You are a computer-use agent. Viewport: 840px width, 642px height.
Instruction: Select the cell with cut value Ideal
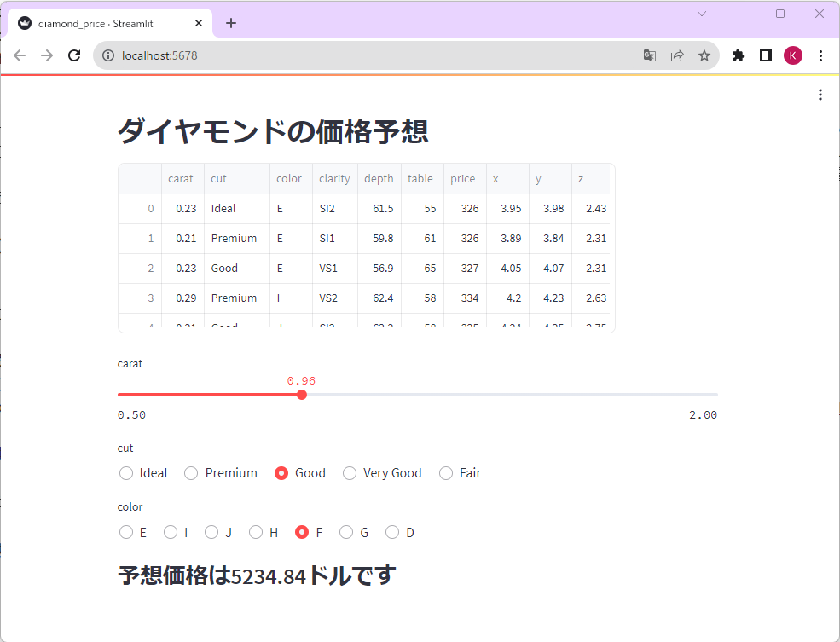(237, 209)
